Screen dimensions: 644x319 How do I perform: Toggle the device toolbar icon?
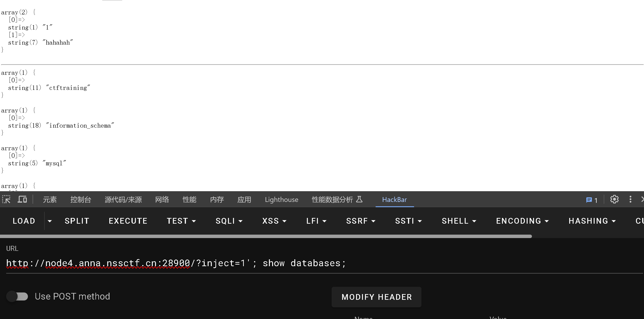22,199
